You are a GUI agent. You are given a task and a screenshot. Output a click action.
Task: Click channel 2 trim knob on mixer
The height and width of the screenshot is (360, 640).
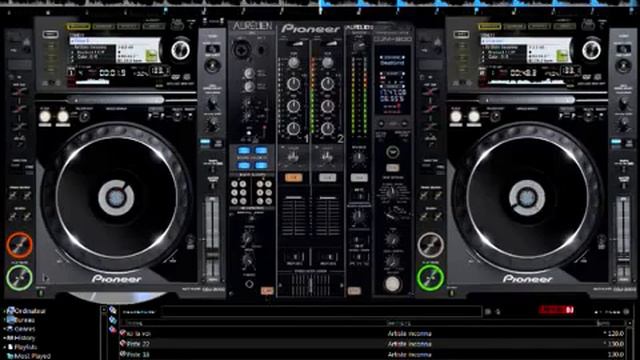(327, 62)
